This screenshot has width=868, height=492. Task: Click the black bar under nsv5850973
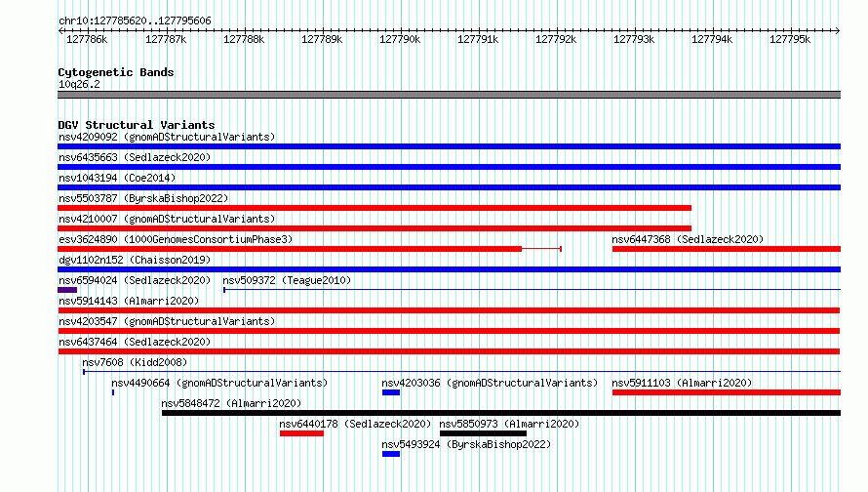[484, 433]
